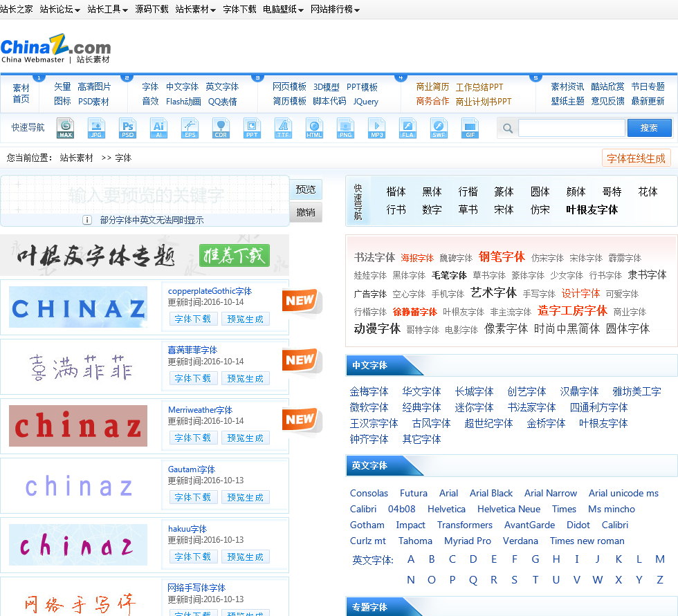Screen dimensions: 678x616
Task: Open the PPT模板 navigation link
Action: coord(362,87)
